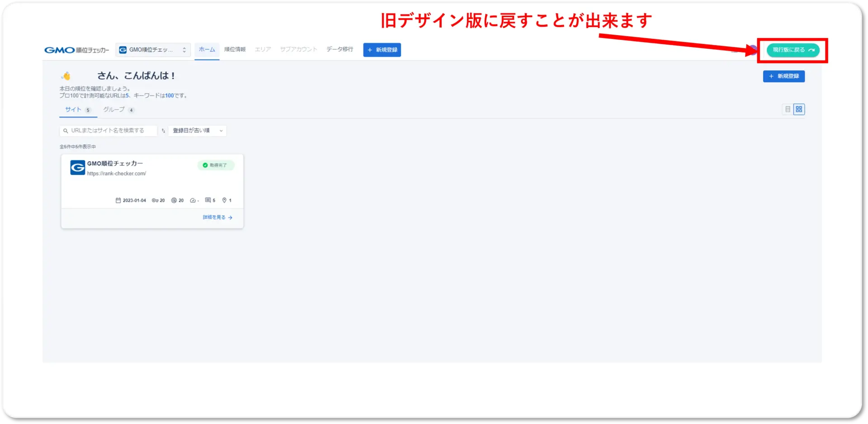Image resolution: width=868 pixels, height=424 pixels.
Task: Click the speedometer icon on the card
Action: pos(193,200)
